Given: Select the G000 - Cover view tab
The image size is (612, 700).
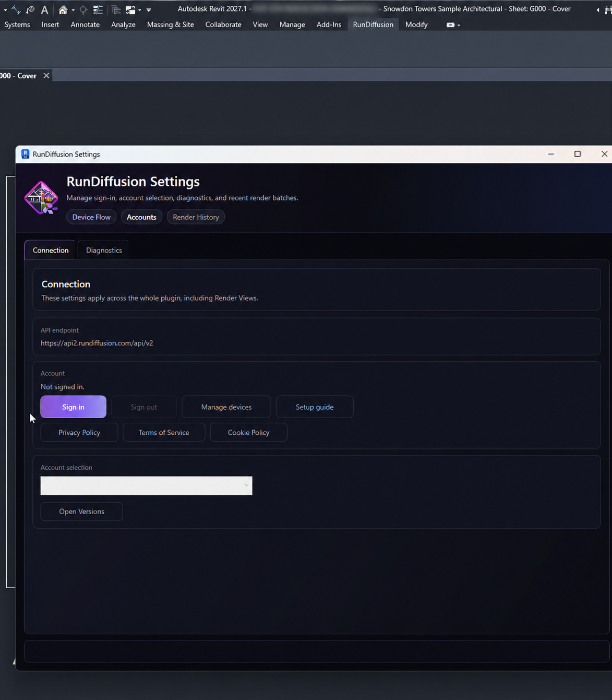Looking at the screenshot, I should pos(19,76).
